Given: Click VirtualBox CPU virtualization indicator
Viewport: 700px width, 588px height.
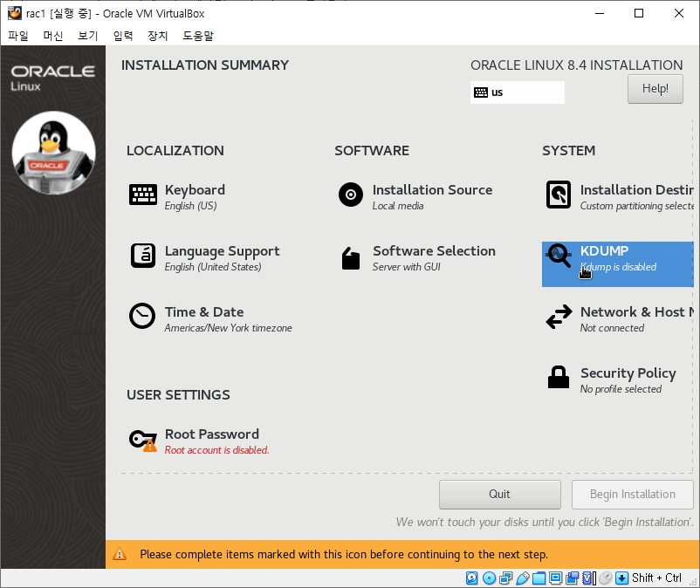Looking at the screenshot, I should point(589,578).
